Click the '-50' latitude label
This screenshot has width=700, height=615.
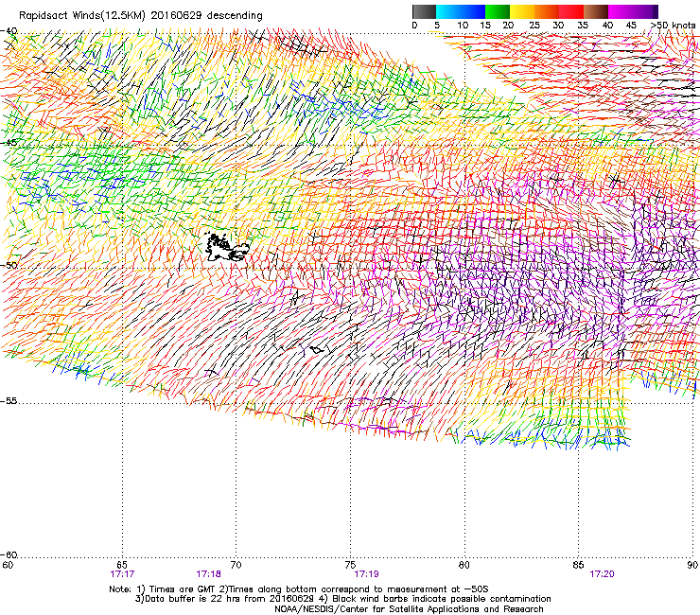pyautogui.click(x=9, y=265)
